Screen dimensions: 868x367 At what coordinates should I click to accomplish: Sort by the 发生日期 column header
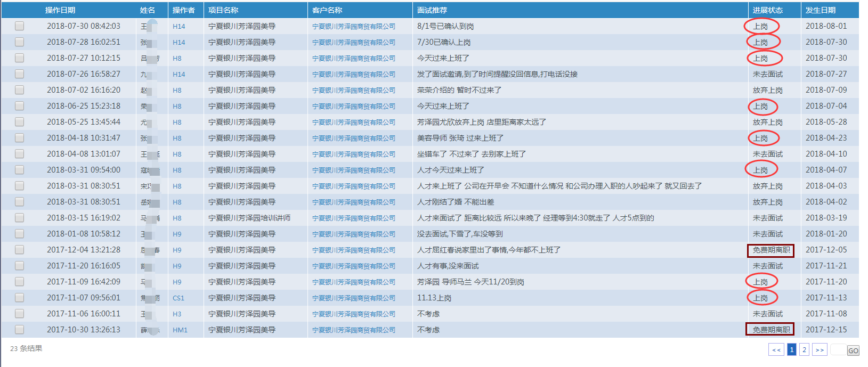click(x=821, y=10)
